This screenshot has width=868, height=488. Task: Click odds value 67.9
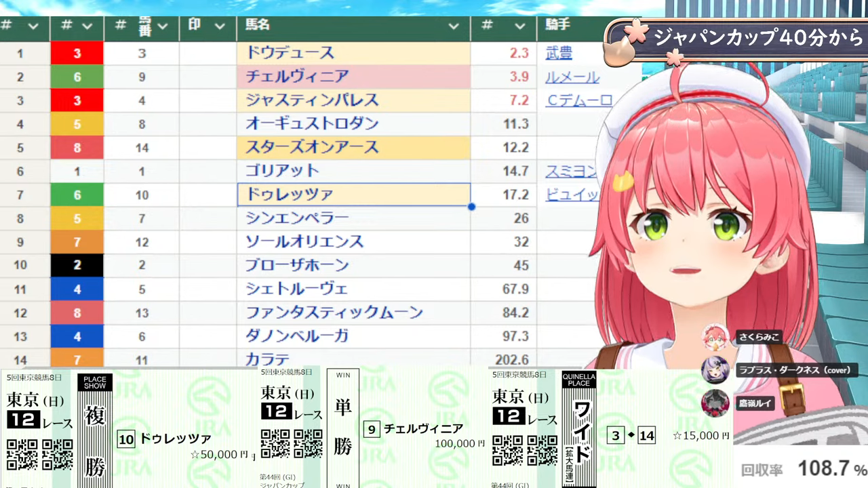pyautogui.click(x=516, y=289)
